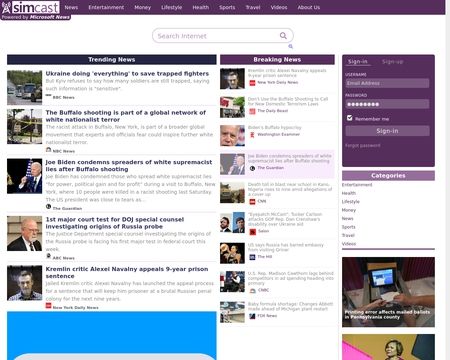Click the search magnifier icon in search box
This screenshot has width=450, height=360.
(x=283, y=36)
